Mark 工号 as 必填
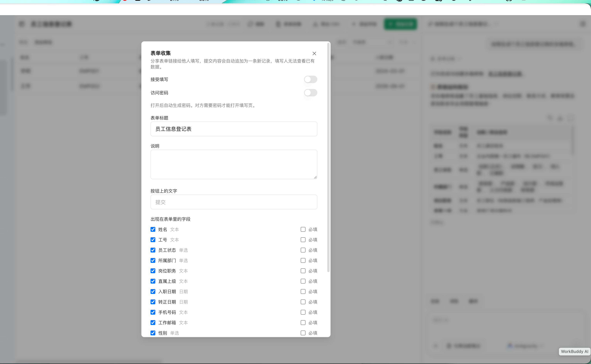Image resolution: width=591 pixels, height=364 pixels. click(303, 240)
